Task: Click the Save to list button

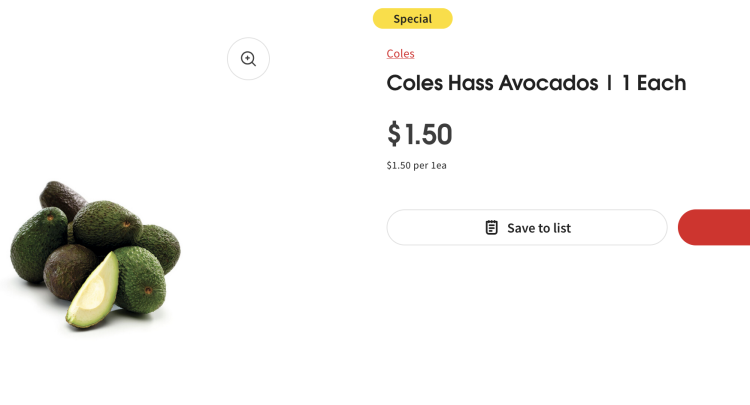Action: click(527, 228)
